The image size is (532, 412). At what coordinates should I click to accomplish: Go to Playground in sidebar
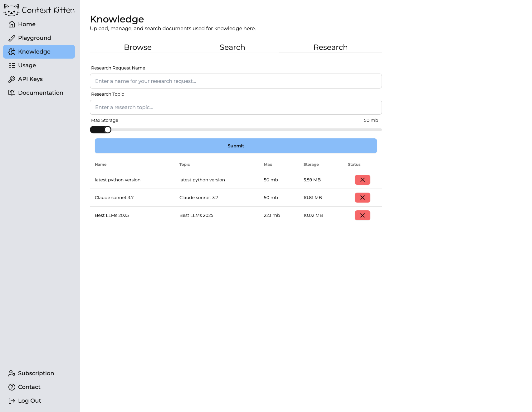pos(39,38)
